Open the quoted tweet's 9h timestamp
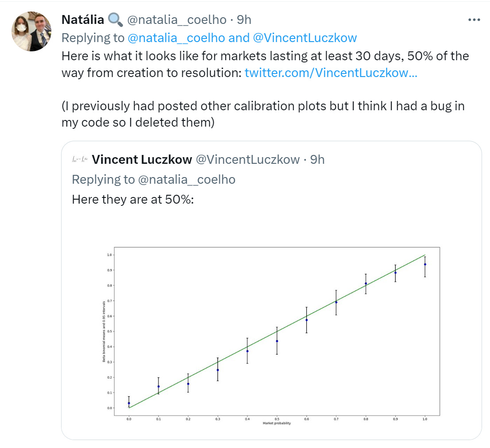This screenshot has width=490, height=448. (x=317, y=159)
